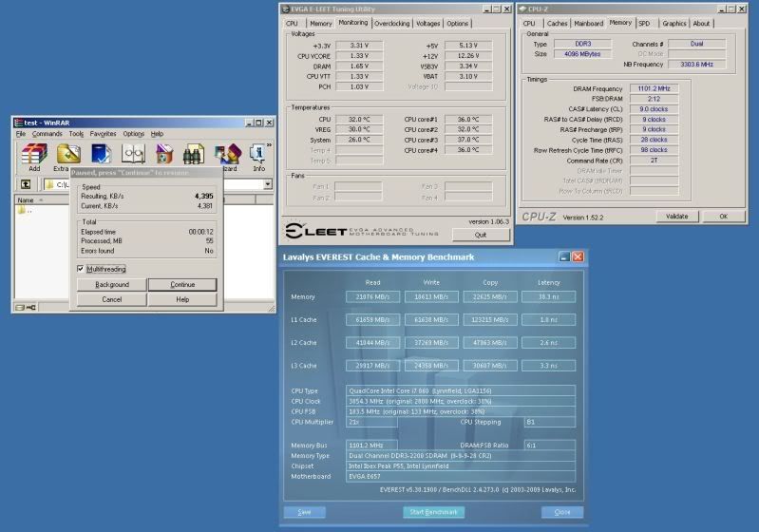Toggle the Multithreading checkbox
This screenshot has height=532, width=759.
(x=81, y=269)
